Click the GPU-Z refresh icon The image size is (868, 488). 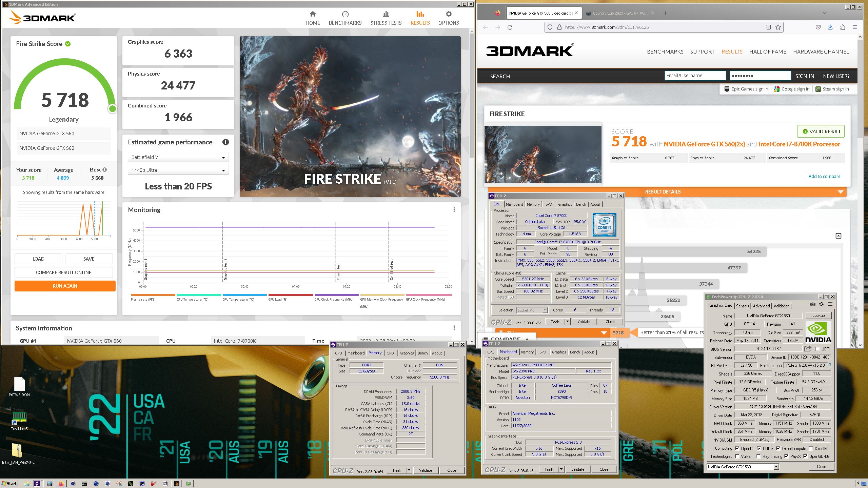(x=821, y=304)
